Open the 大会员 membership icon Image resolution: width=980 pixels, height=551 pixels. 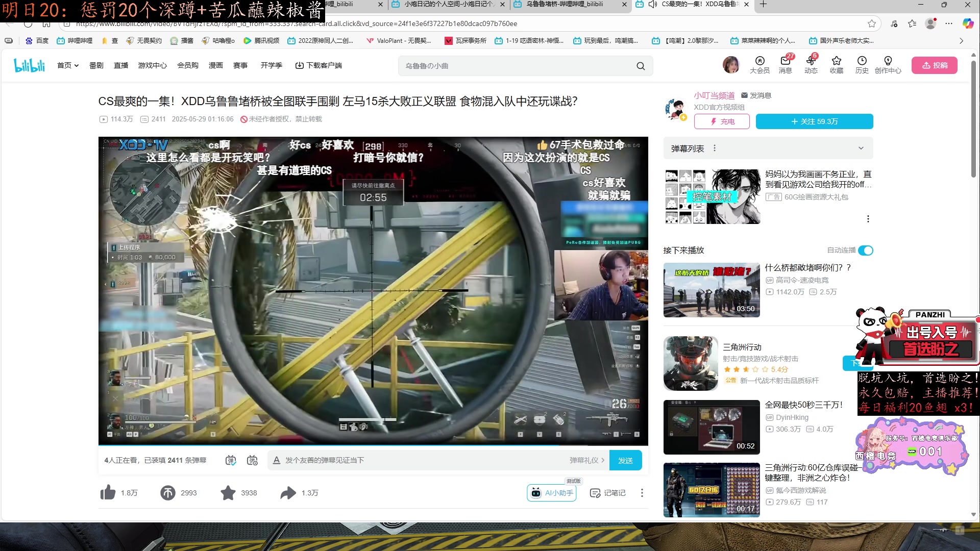pos(759,65)
